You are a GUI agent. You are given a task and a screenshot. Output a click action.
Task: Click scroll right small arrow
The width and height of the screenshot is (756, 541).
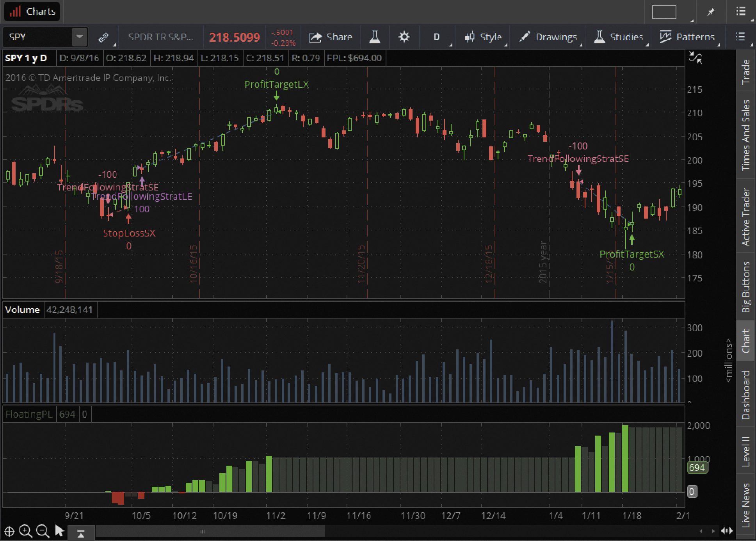(713, 531)
